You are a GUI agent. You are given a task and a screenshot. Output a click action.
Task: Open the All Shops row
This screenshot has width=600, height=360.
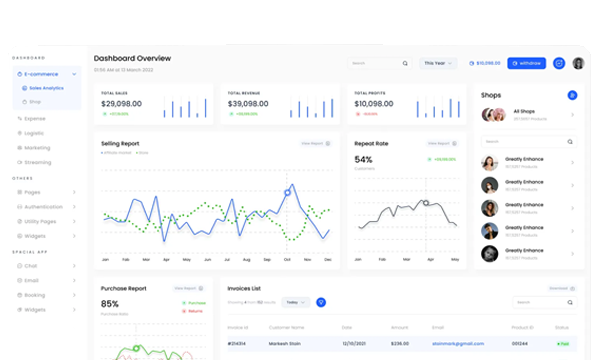[529, 114]
